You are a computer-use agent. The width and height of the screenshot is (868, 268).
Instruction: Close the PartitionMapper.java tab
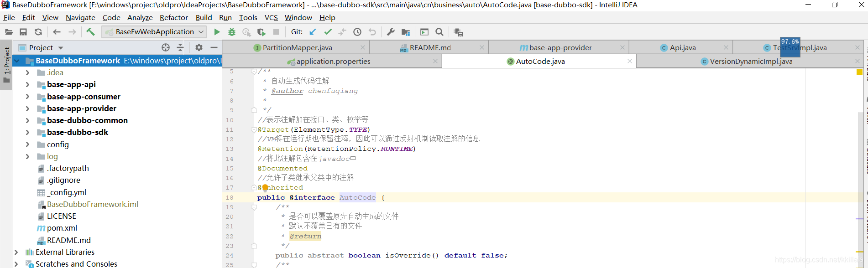[363, 47]
